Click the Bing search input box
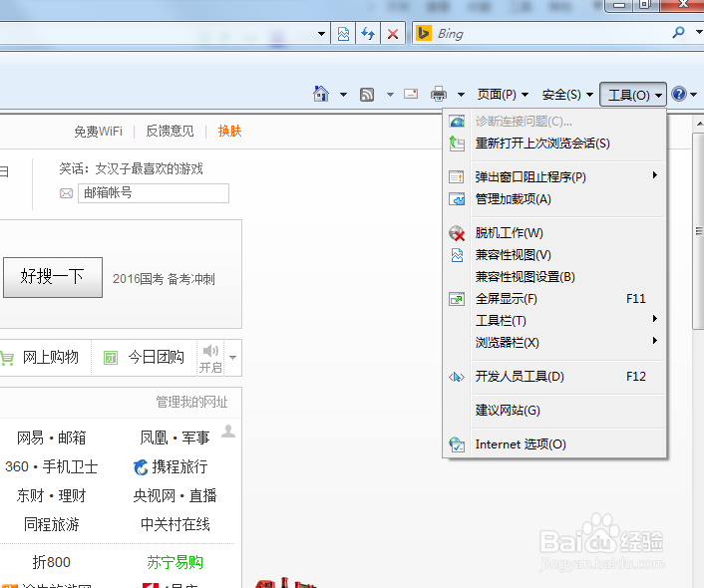 click(552, 34)
